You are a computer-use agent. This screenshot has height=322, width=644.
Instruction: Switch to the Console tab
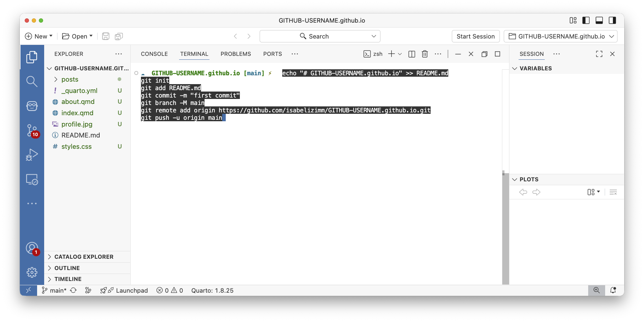[x=154, y=54]
